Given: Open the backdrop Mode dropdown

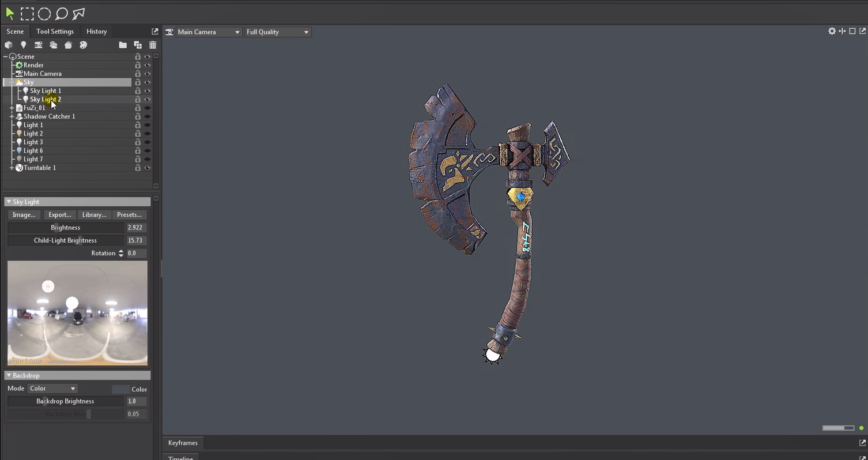Looking at the screenshot, I should click(52, 389).
